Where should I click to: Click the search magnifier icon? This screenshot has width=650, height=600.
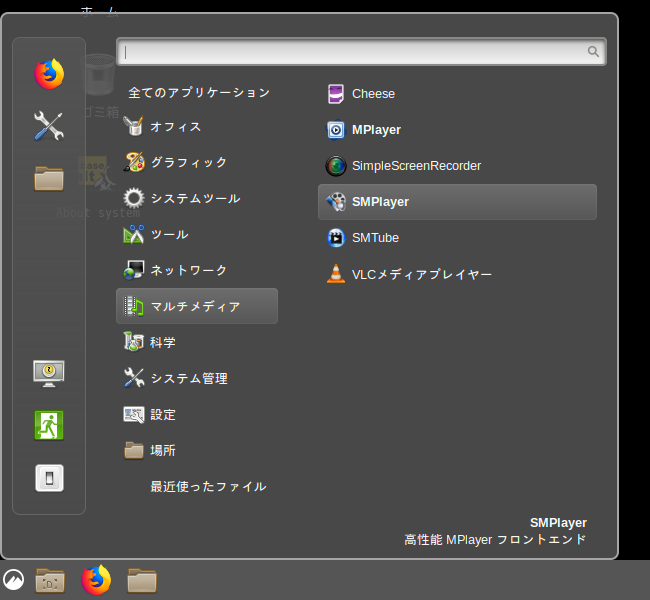pyautogui.click(x=593, y=51)
